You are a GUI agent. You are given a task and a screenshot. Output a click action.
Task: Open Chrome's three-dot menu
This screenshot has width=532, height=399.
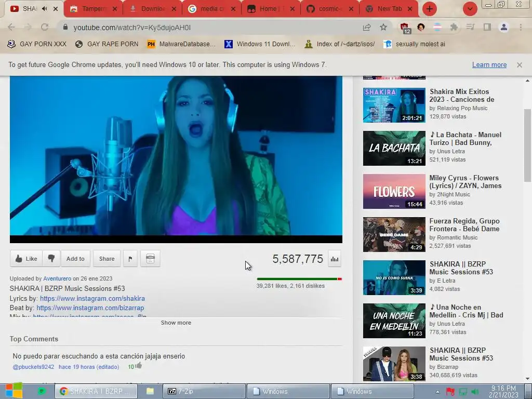point(521,27)
